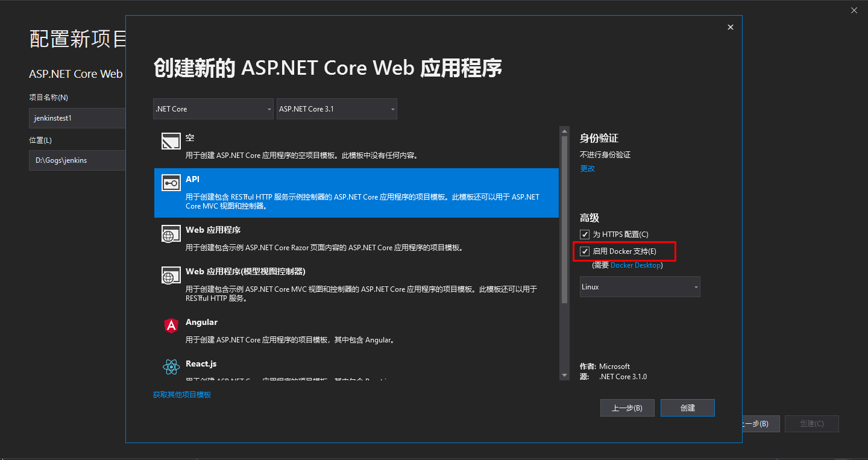This screenshot has width=868, height=460.
Task: Click the 创建 button in dialog
Action: [688, 408]
